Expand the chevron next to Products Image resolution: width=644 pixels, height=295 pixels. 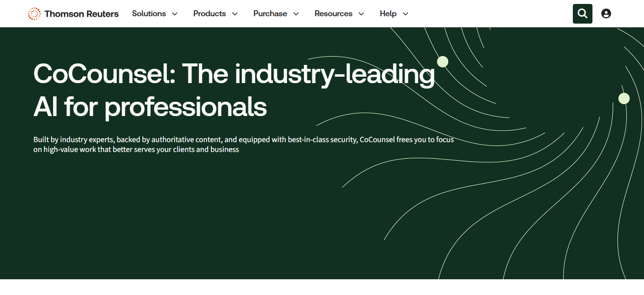click(x=235, y=14)
